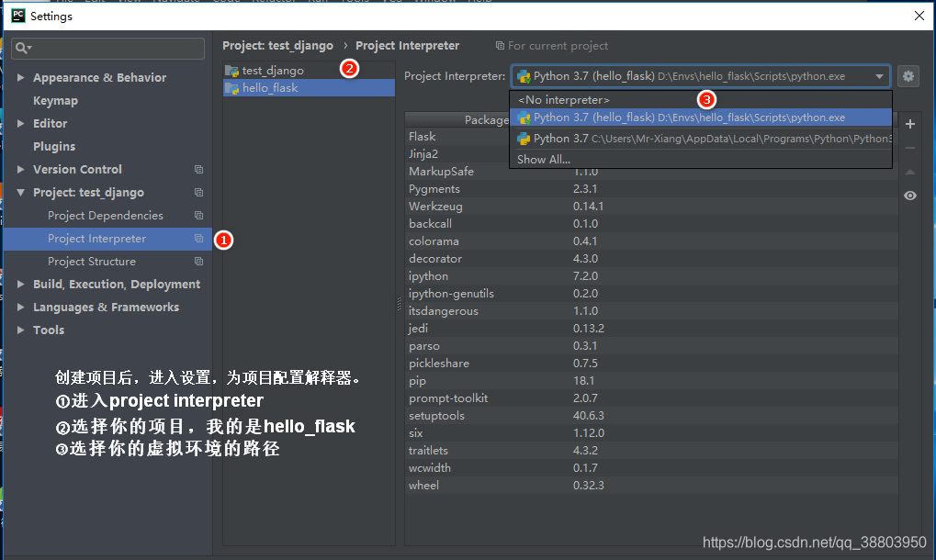Select the ipython package row

[651, 276]
